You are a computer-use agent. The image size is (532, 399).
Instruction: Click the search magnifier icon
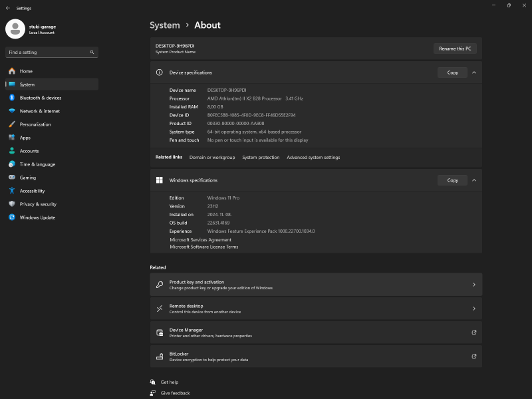coord(92,53)
